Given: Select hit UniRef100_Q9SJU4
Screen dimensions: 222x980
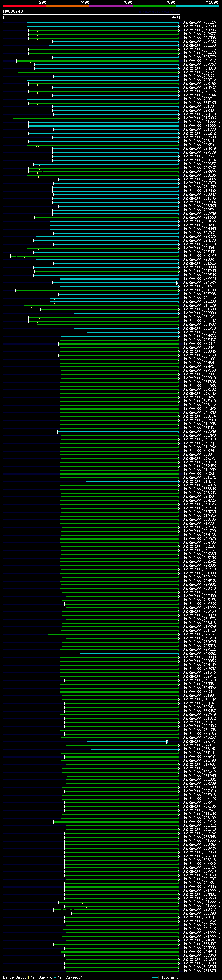Looking at the screenshot, I should 199,141.
